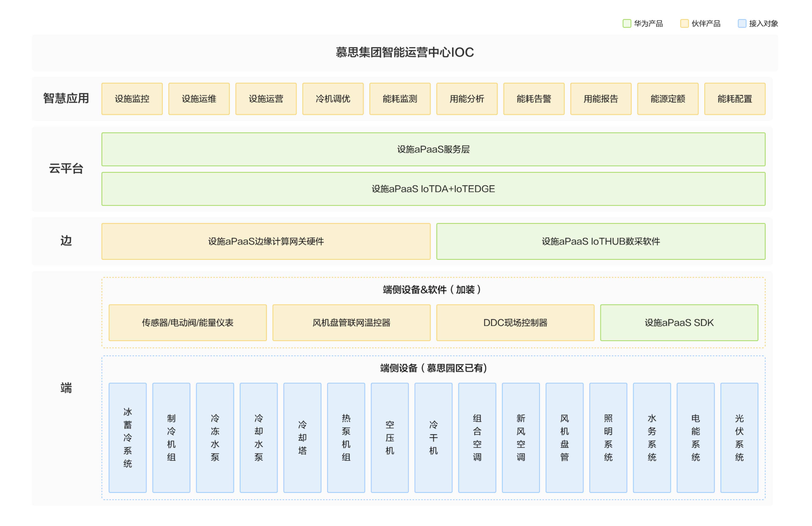812x526 pixels.
Task: Open the 设施运维 application box
Action: pos(199,99)
